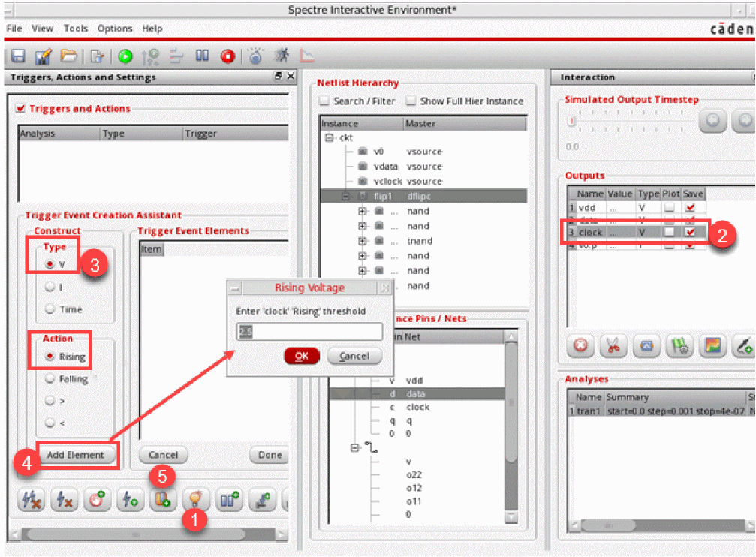The width and height of the screenshot is (756, 557).
Task: Click the Simulated Output Timestep slider handle
Action: pos(571,121)
